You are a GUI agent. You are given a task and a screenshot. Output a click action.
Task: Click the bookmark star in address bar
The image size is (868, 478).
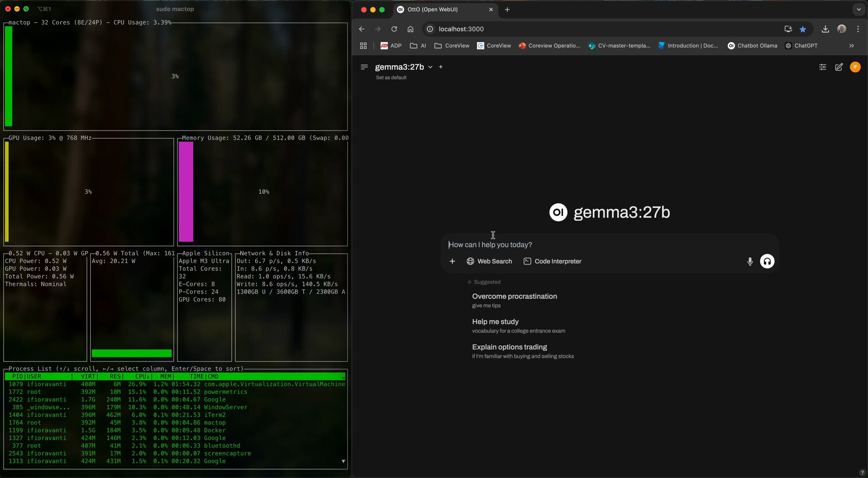(x=802, y=29)
